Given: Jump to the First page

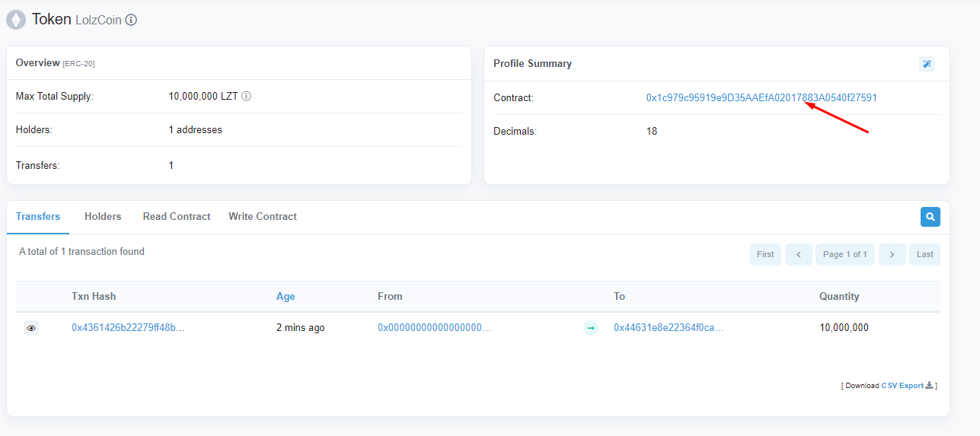Looking at the screenshot, I should (x=765, y=254).
